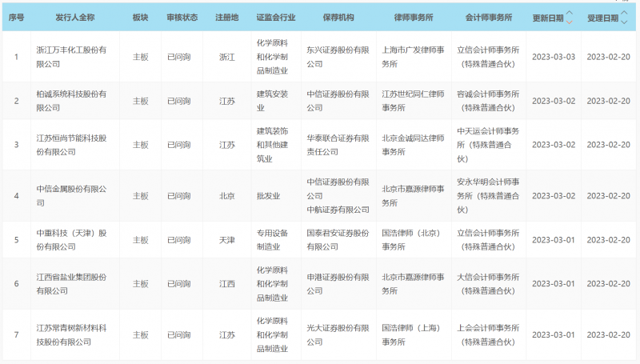
Task: Open 柏诚系统科技股份有限公司 issuer entry
Action: (x=72, y=101)
